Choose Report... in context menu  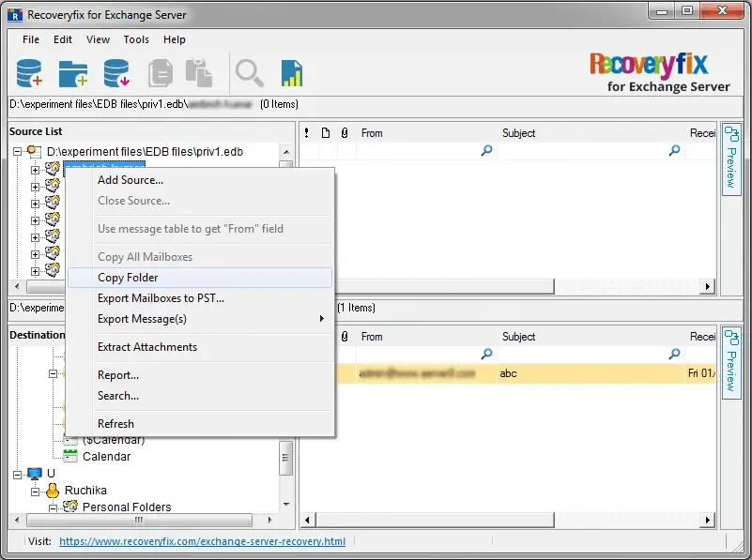click(200, 375)
